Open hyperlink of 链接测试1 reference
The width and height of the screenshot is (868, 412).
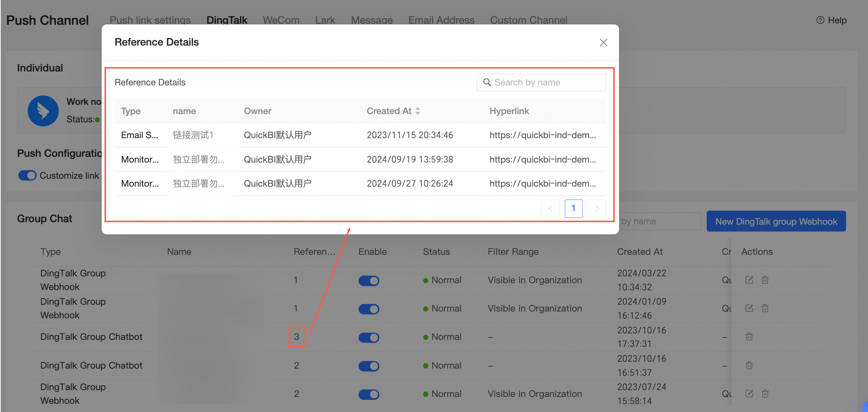[542, 135]
